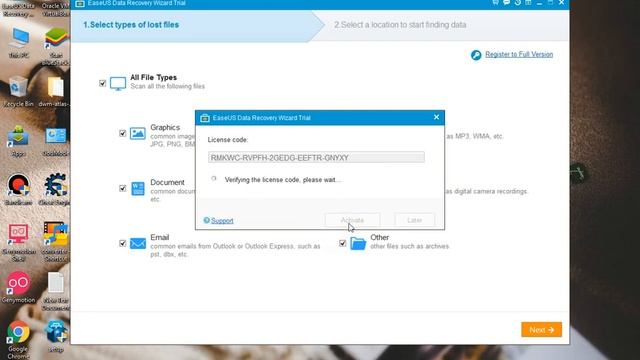
Task: Select step 2 Select a location tab
Action: (400, 25)
